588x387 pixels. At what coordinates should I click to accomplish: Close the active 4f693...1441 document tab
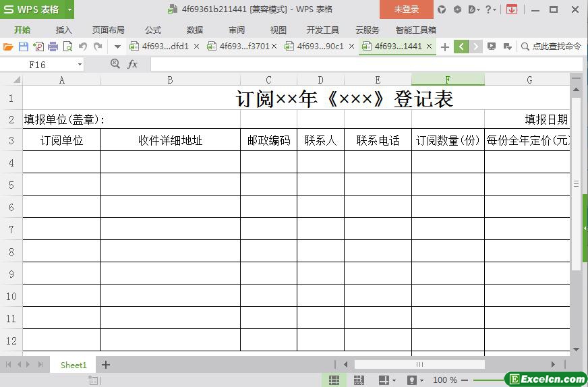point(430,47)
